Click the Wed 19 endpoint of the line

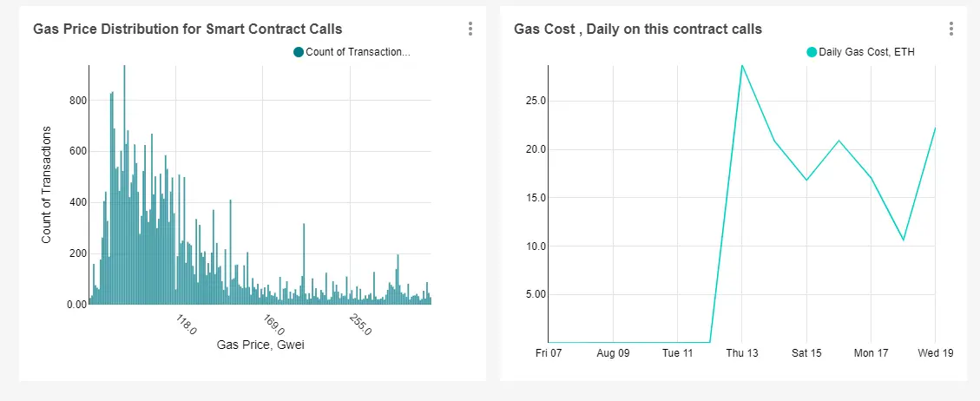click(x=935, y=128)
